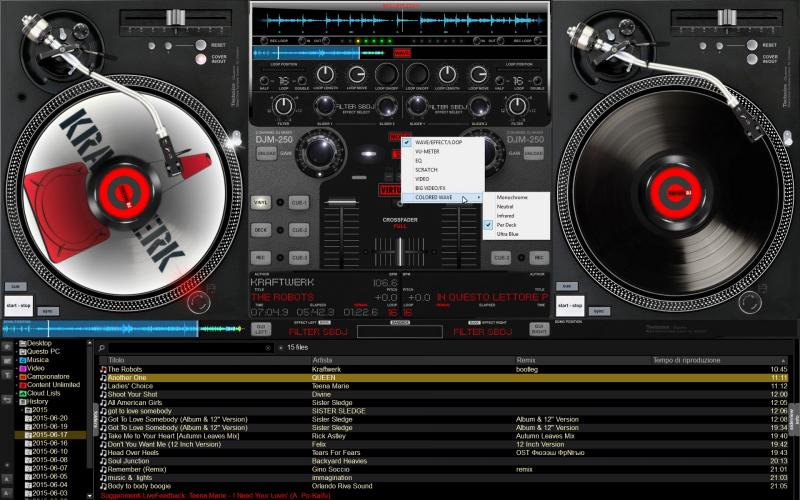Click the left loop move knob

click(x=356, y=75)
